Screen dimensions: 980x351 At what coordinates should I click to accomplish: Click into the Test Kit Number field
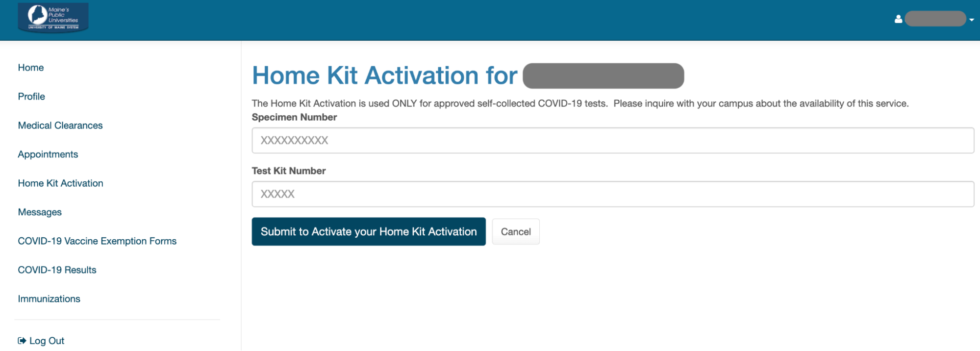click(612, 194)
